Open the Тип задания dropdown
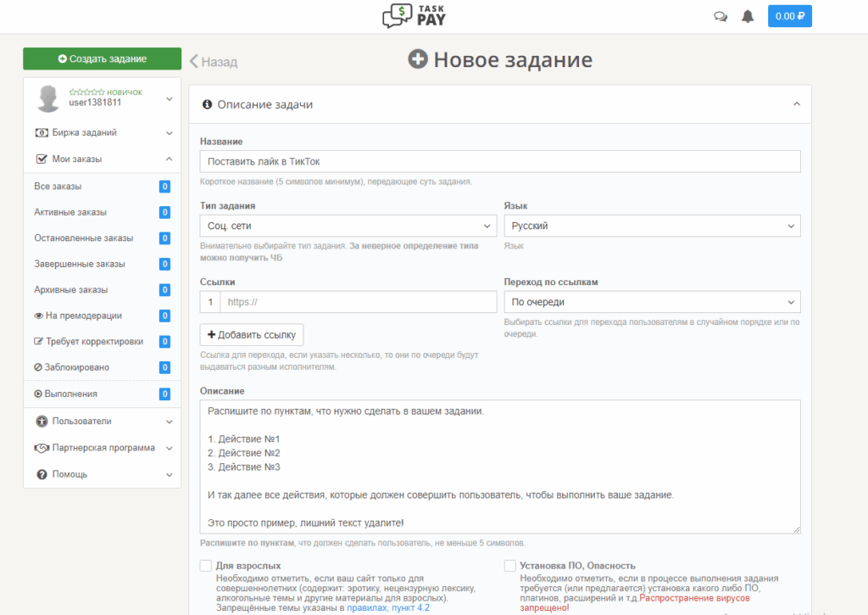 [348, 226]
